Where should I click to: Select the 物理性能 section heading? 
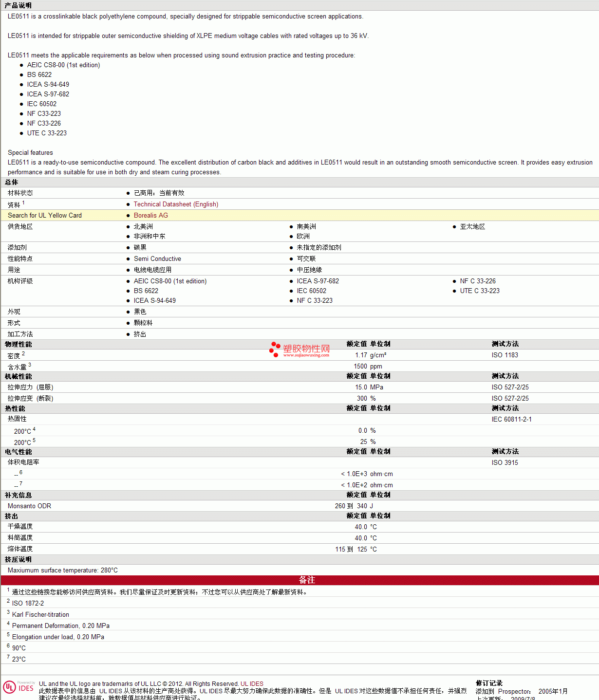pos(18,345)
